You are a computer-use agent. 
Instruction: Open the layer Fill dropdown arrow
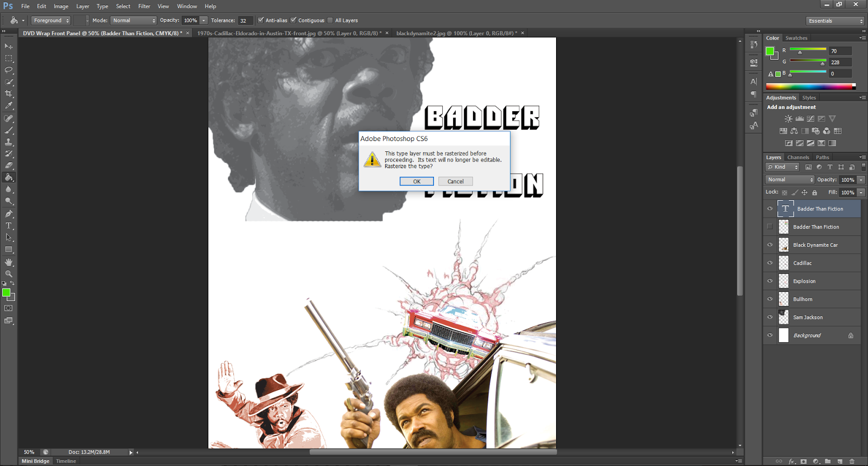click(x=861, y=193)
